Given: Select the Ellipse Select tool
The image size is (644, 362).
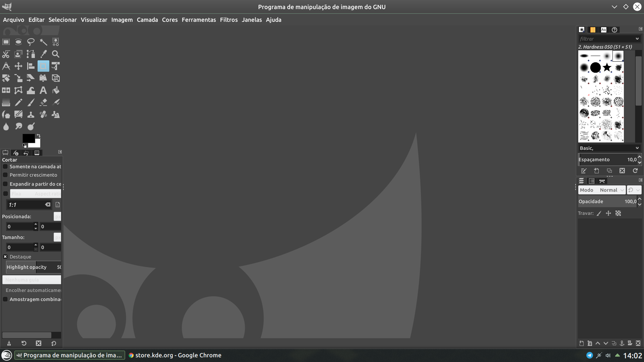Looking at the screenshot, I should [x=18, y=42].
